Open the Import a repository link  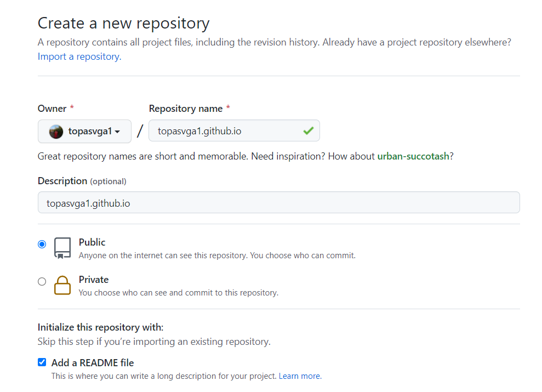(79, 56)
